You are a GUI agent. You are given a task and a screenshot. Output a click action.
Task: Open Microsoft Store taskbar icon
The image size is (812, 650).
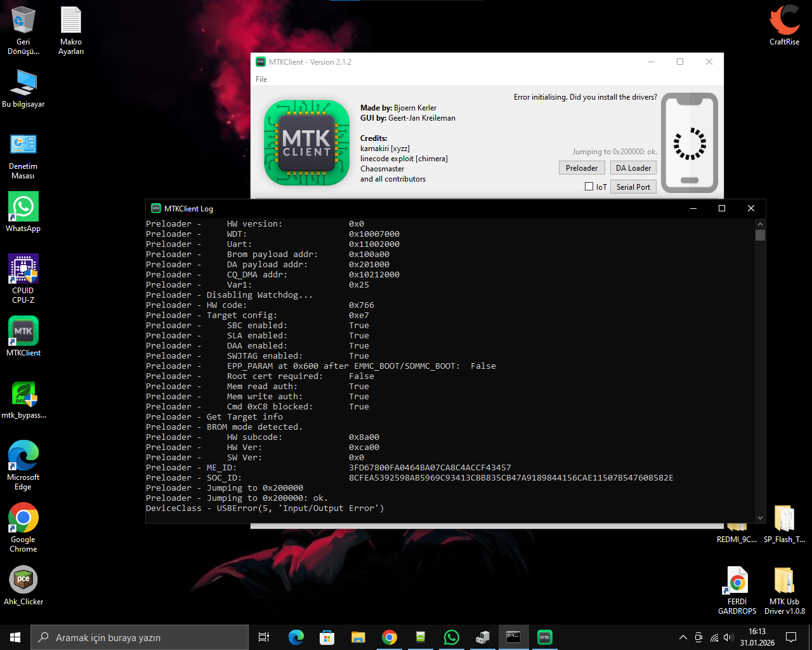(x=327, y=637)
